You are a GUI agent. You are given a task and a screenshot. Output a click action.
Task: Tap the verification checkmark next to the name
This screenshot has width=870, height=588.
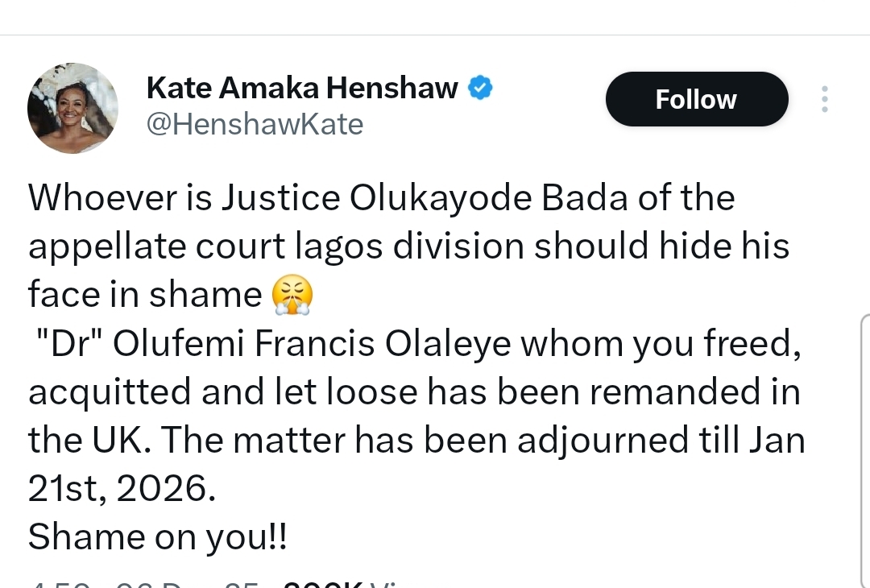[480, 87]
